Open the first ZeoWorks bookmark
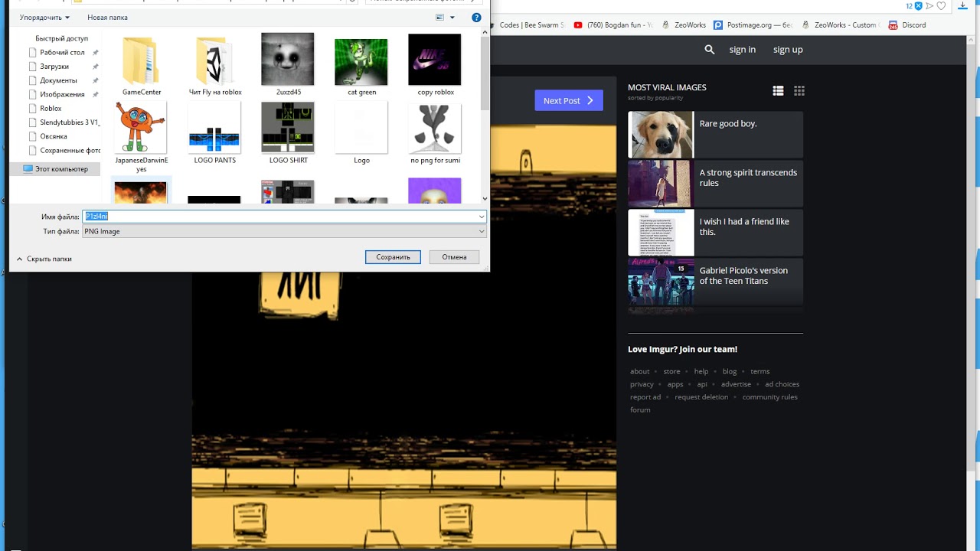 [684, 25]
